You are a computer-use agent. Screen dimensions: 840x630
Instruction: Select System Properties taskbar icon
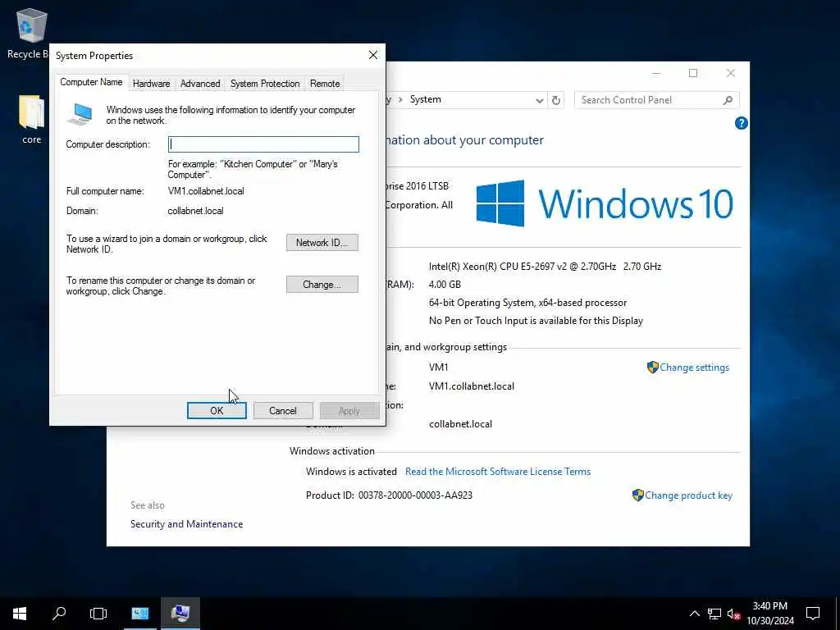pos(180,614)
